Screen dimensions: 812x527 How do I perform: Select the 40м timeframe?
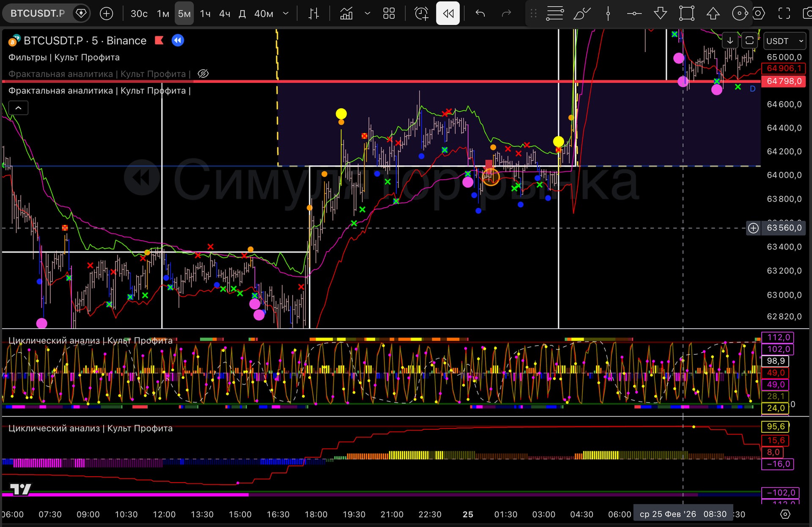[263, 14]
